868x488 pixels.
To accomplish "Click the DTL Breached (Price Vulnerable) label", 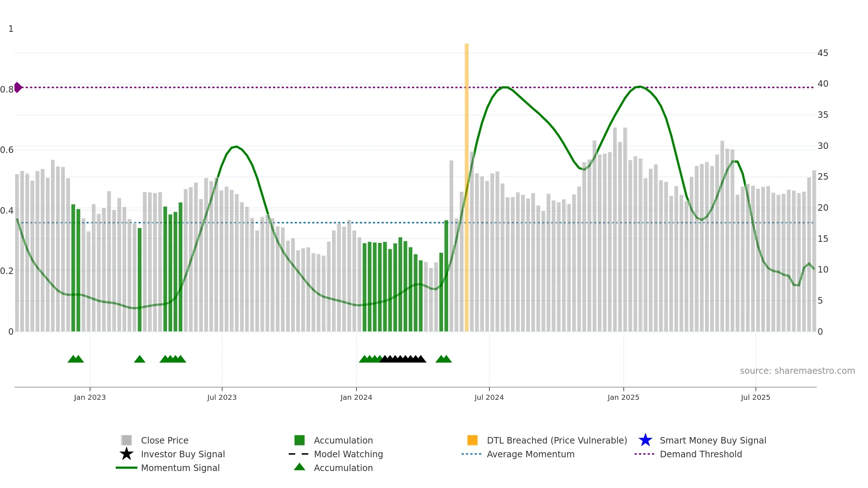I will (x=557, y=440).
